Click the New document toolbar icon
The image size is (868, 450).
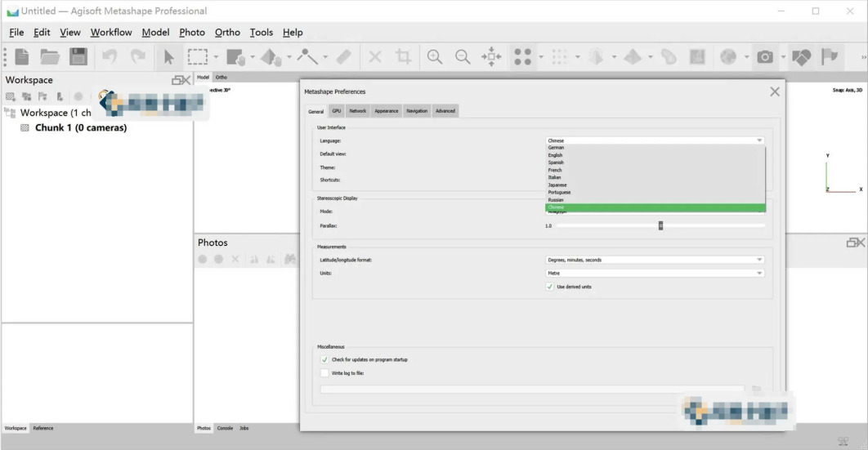tap(21, 56)
